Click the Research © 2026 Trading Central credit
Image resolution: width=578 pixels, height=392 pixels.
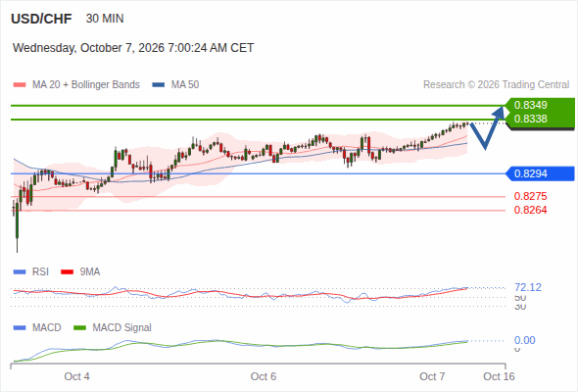click(x=496, y=85)
